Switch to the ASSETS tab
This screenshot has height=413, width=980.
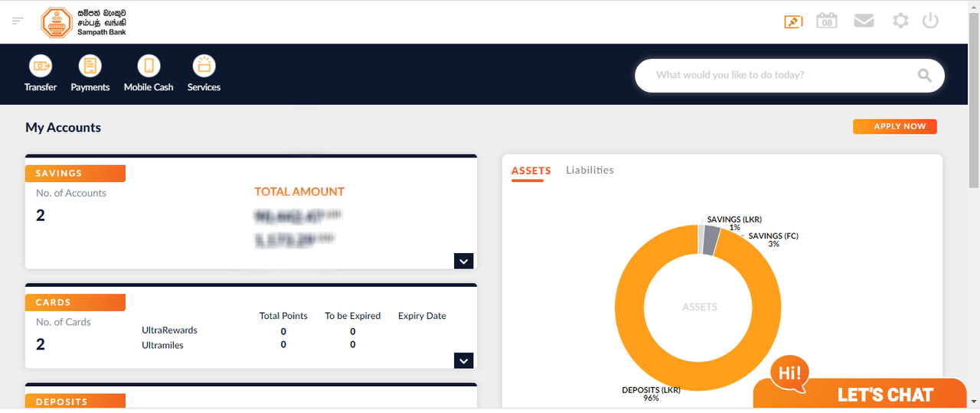coord(531,171)
